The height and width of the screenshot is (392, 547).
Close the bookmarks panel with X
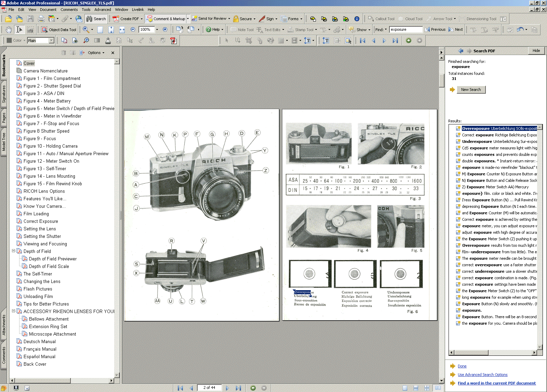(113, 53)
